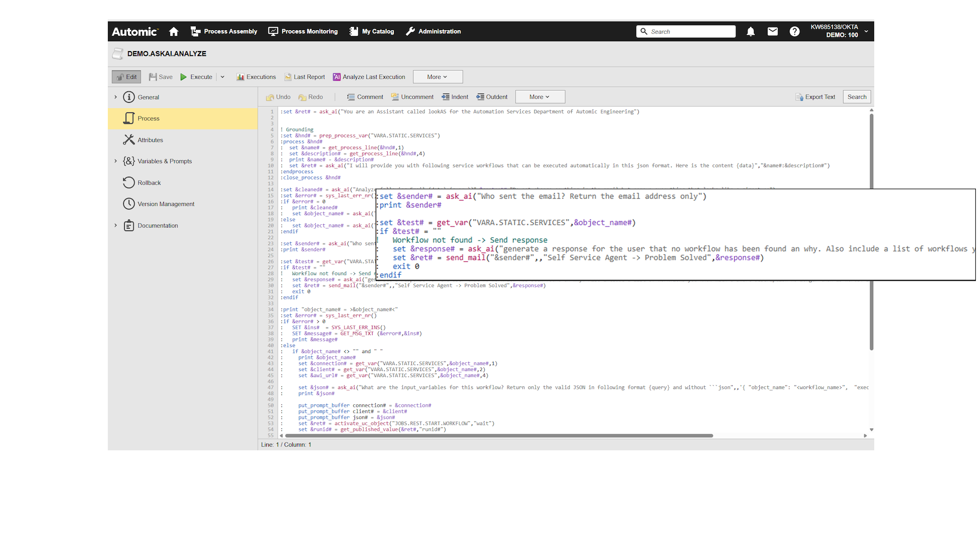Uncomment the selected script lines
This screenshot has width=980, height=551.
412,97
